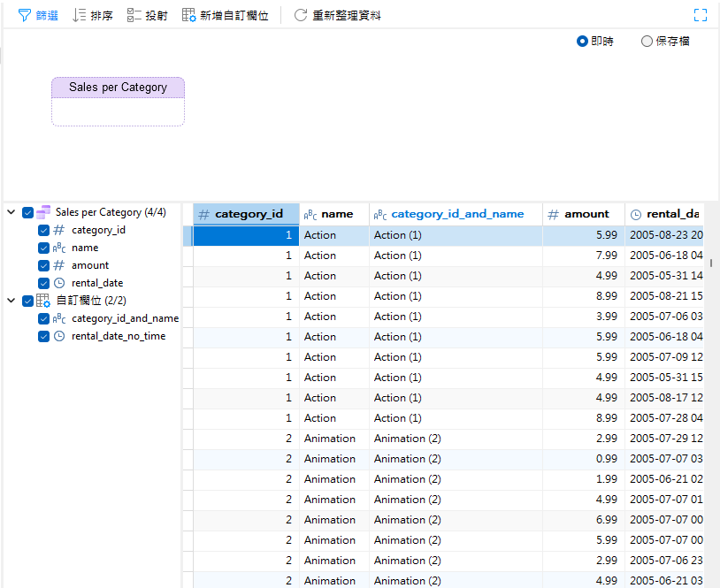The height and width of the screenshot is (588, 720).
Task: Open the 篩選 filter tool
Action: [x=37, y=14]
